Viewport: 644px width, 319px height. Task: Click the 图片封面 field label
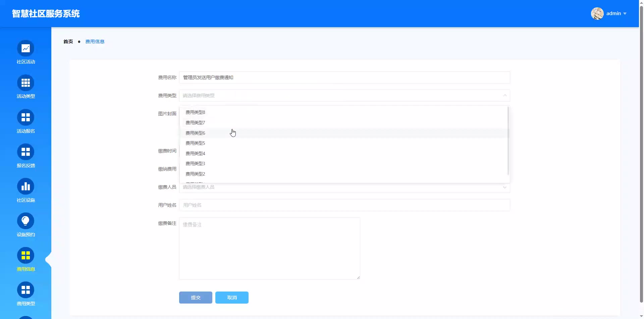click(x=167, y=114)
